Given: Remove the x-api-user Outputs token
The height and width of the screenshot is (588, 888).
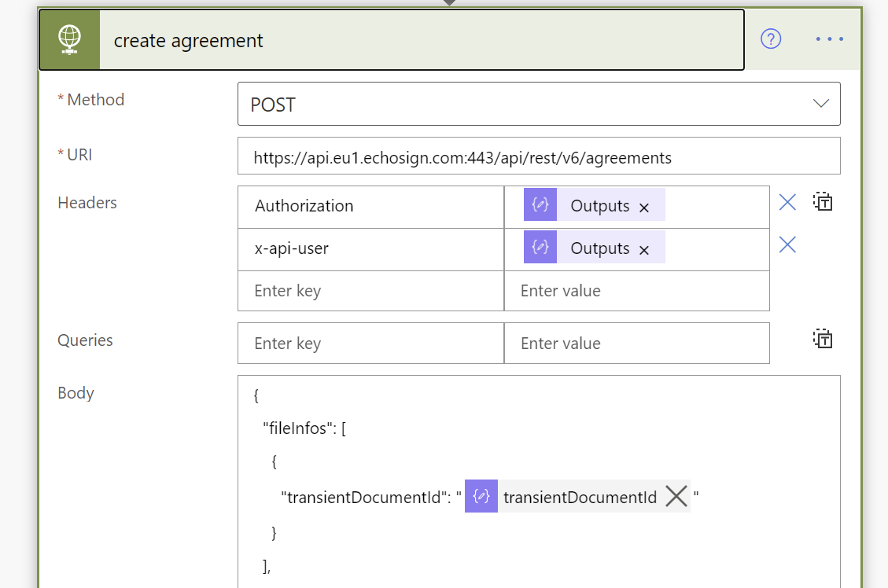Looking at the screenshot, I should coord(643,248).
